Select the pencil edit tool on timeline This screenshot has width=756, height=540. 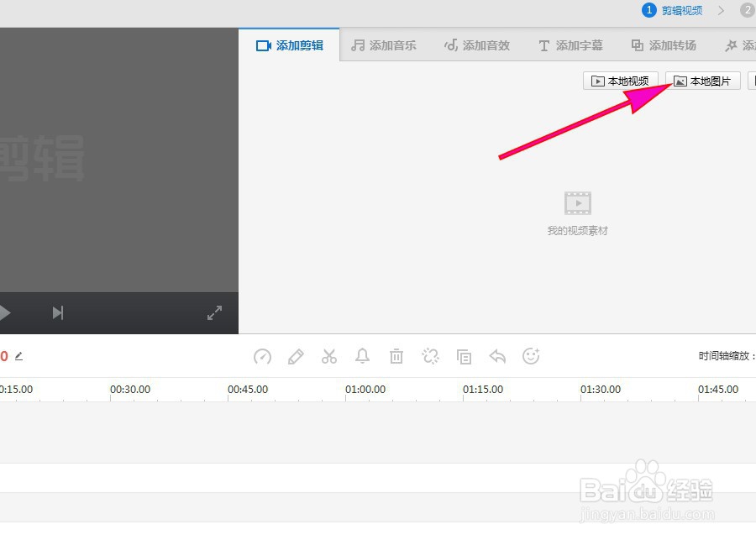point(296,356)
